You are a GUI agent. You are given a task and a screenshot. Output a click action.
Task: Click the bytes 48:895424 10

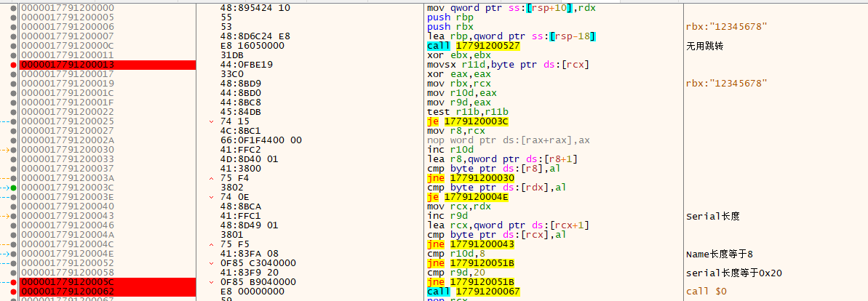(x=255, y=8)
